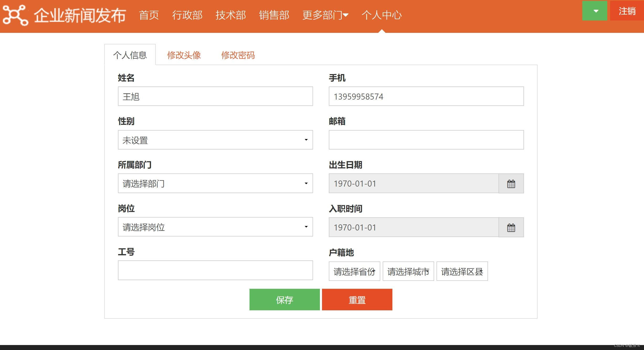Select 个人中心 in the navbar
The image size is (644, 350).
click(382, 15)
